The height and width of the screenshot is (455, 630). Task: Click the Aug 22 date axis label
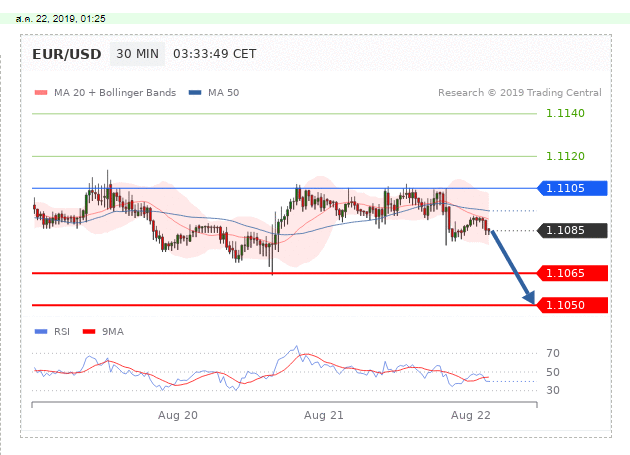click(x=471, y=415)
